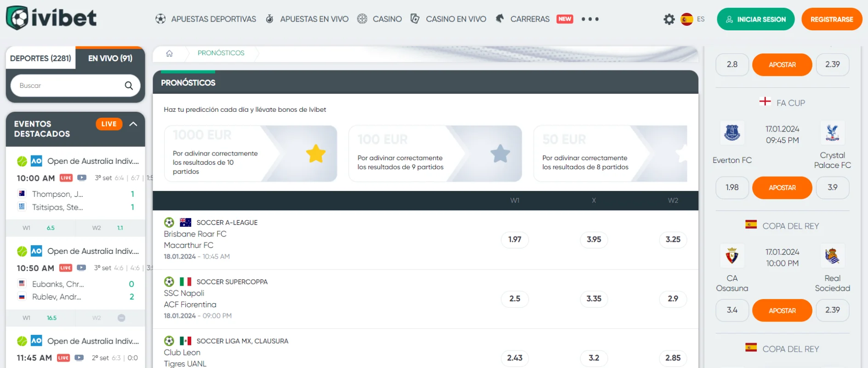Open the Casino menu item
868x368 pixels.
[379, 19]
